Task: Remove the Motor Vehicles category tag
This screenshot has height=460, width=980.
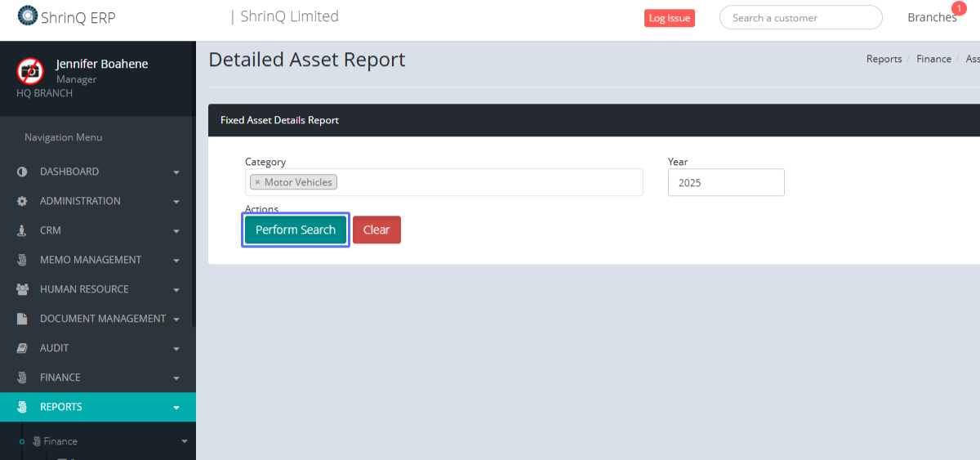Action: pos(257,182)
